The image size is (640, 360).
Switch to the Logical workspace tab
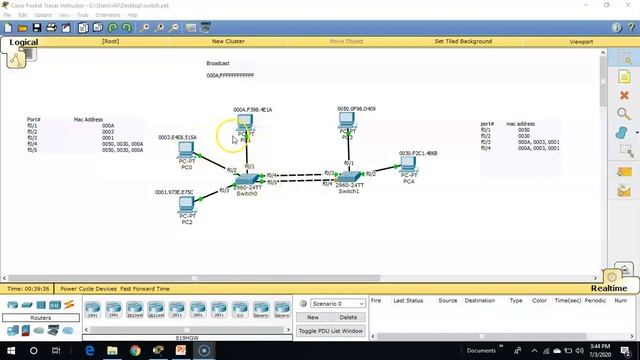click(24, 42)
